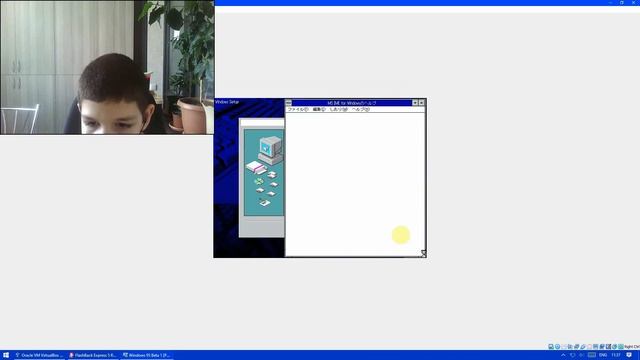Click the Windows Setup title text
Image resolution: width=640 pixels, height=360 pixels.
pyautogui.click(x=227, y=102)
